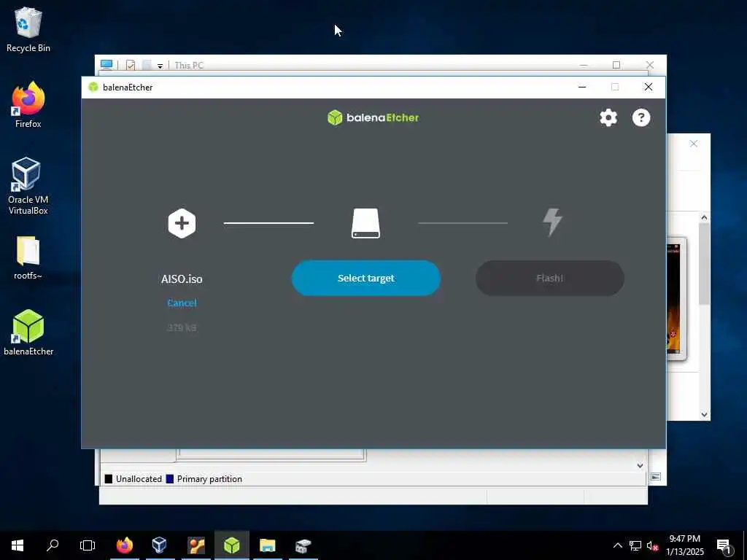Open Task View on the taskbar
This screenshot has height=560, width=747.
(x=88, y=545)
